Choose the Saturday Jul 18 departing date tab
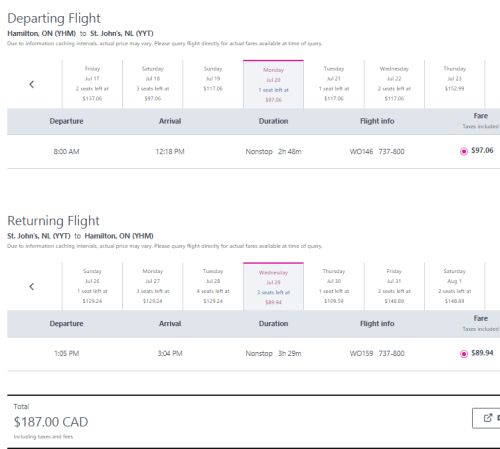 coord(153,84)
